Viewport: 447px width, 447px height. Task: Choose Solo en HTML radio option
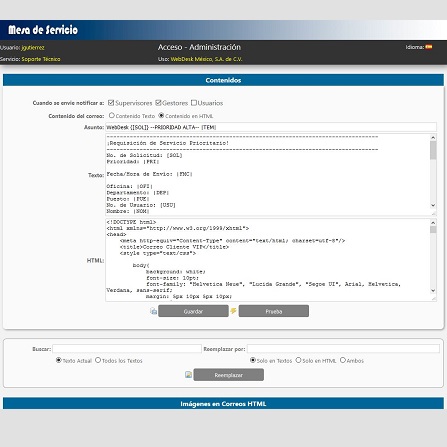click(x=298, y=360)
